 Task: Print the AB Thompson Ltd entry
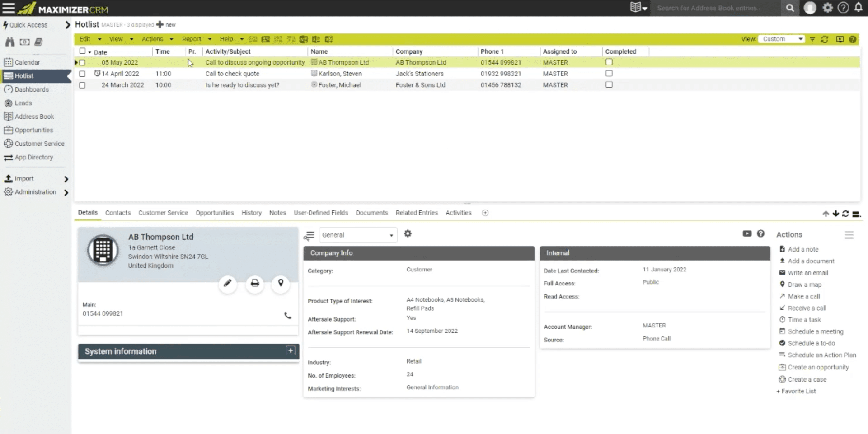tap(255, 283)
